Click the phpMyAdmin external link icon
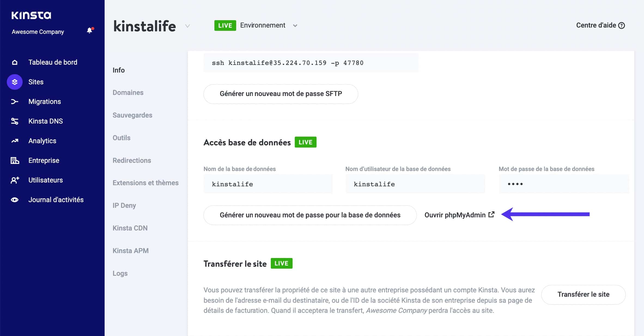644x336 pixels. (x=491, y=214)
